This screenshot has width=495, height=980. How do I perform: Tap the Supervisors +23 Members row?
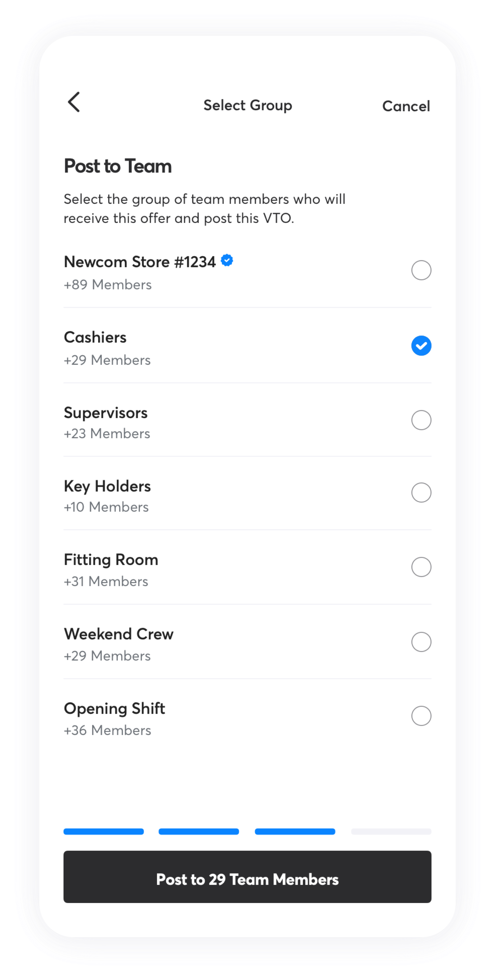tap(247, 422)
